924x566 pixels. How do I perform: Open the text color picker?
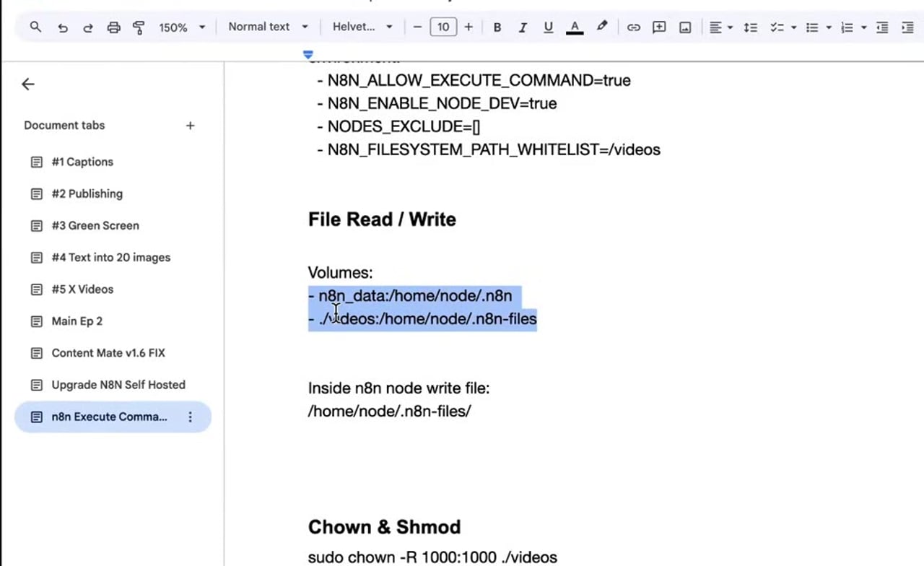[x=575, y=27]
